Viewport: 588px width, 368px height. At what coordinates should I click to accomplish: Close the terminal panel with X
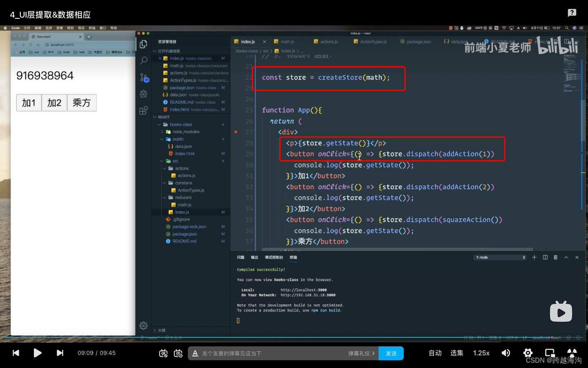click(577, 257)
